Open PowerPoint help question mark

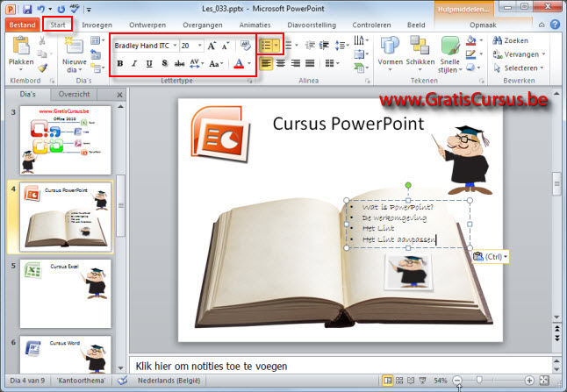click(555, 25)
